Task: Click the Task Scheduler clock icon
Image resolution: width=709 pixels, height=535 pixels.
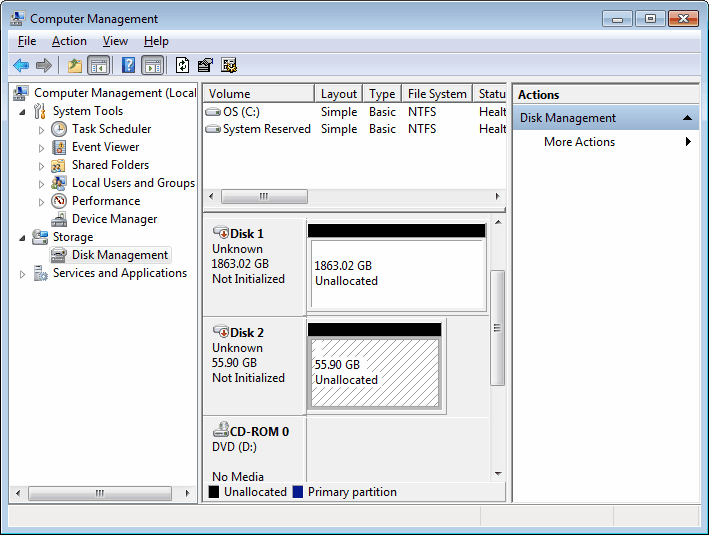Action: point(59,129)
